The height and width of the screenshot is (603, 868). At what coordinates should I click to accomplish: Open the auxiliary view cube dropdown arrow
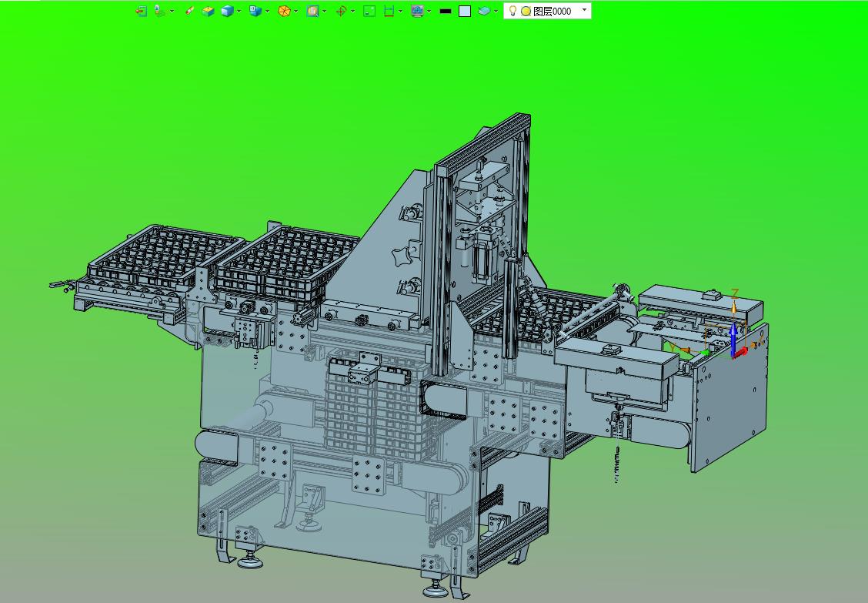(x=267, y=11)
